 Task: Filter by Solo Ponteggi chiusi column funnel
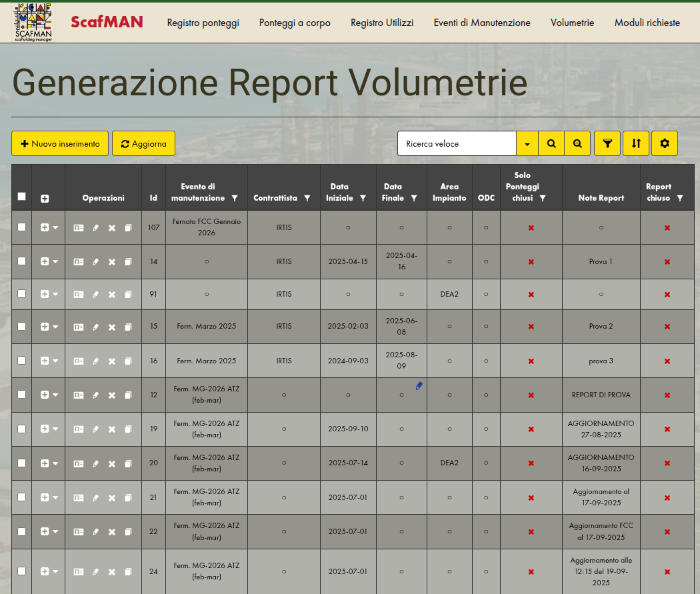tap(543, 198)
